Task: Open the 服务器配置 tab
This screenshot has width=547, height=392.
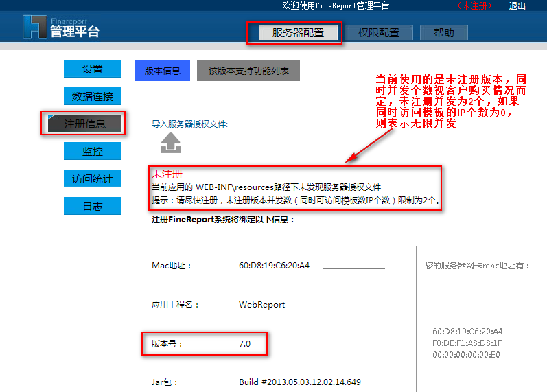Action: click(298, 33)
